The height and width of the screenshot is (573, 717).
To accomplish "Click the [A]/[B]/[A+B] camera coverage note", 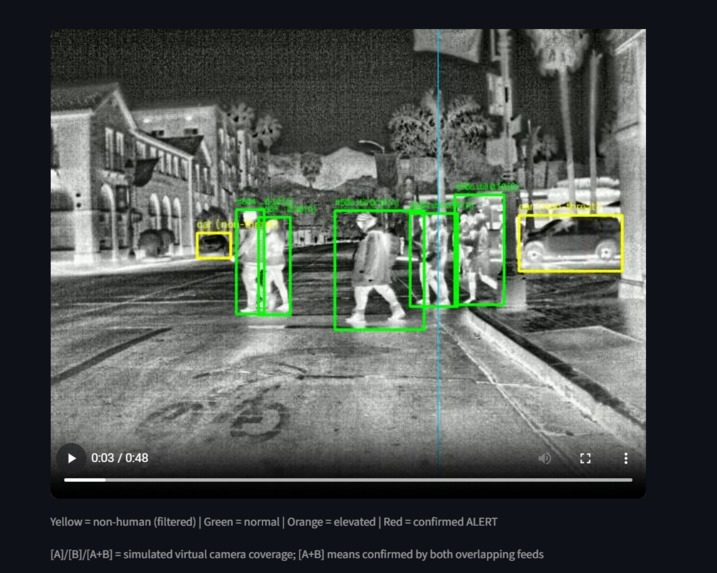I will [297, 554].
